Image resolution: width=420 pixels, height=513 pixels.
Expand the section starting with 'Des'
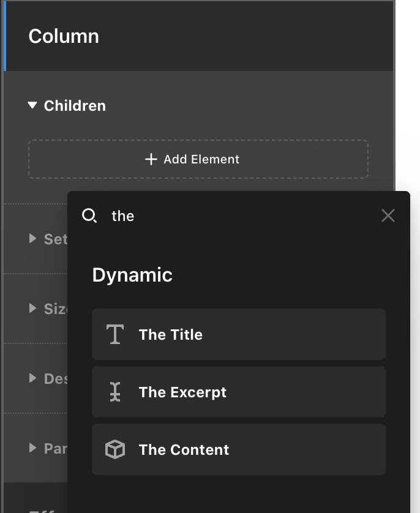point(33,378)
